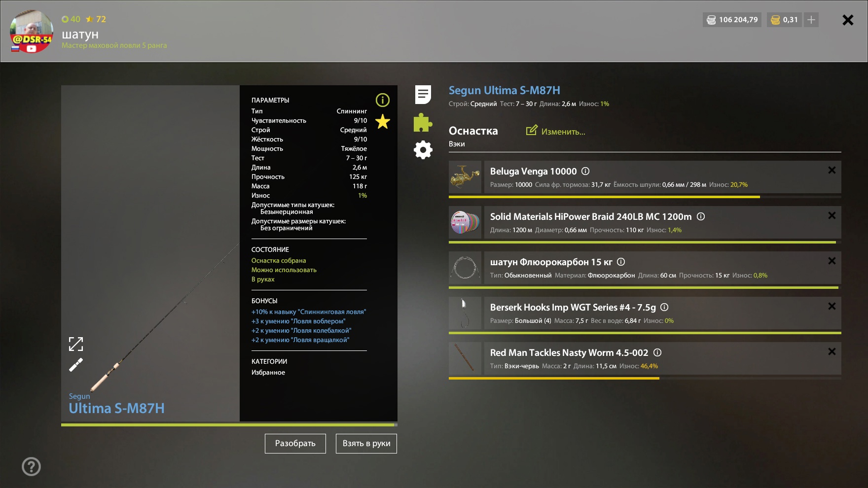Open info for шатун Флюорокарбон 15 кг

click(x=621, y=262)
